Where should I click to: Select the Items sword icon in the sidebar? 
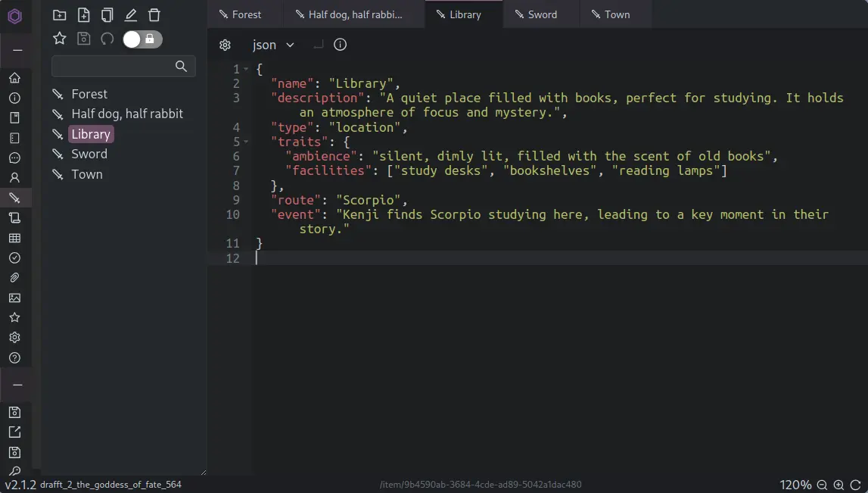click(x=15, y=198)
